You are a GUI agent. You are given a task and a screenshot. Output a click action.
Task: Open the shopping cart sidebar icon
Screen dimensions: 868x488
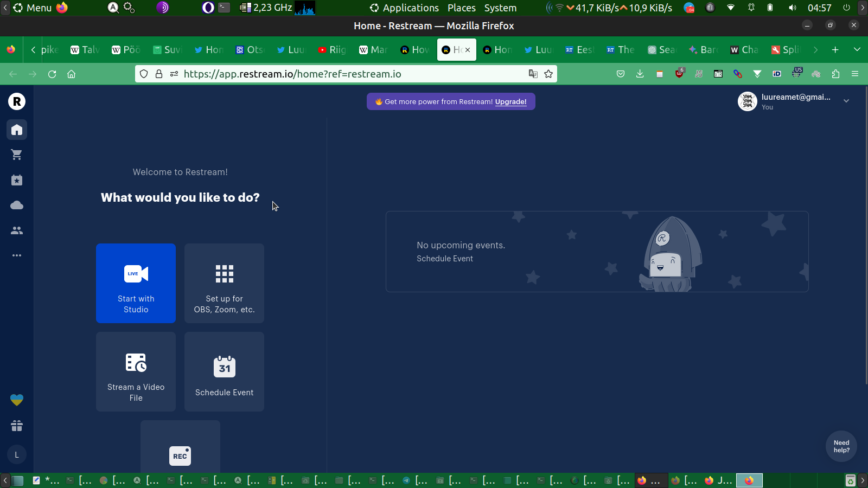coord(17,155)
